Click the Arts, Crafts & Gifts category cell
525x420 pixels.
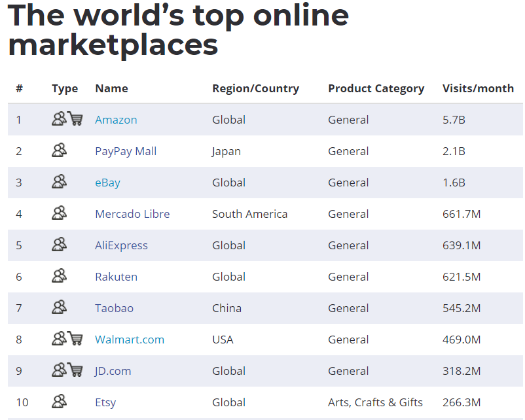coord(375,402)
